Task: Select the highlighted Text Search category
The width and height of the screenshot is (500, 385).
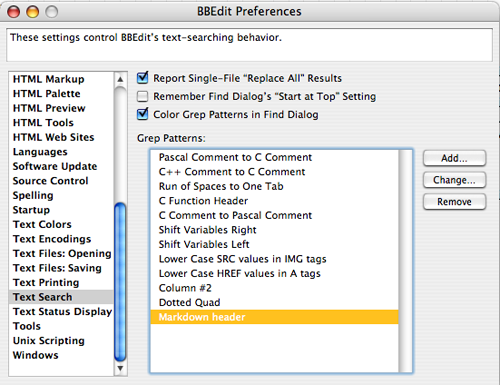Action: pos(61,297)
